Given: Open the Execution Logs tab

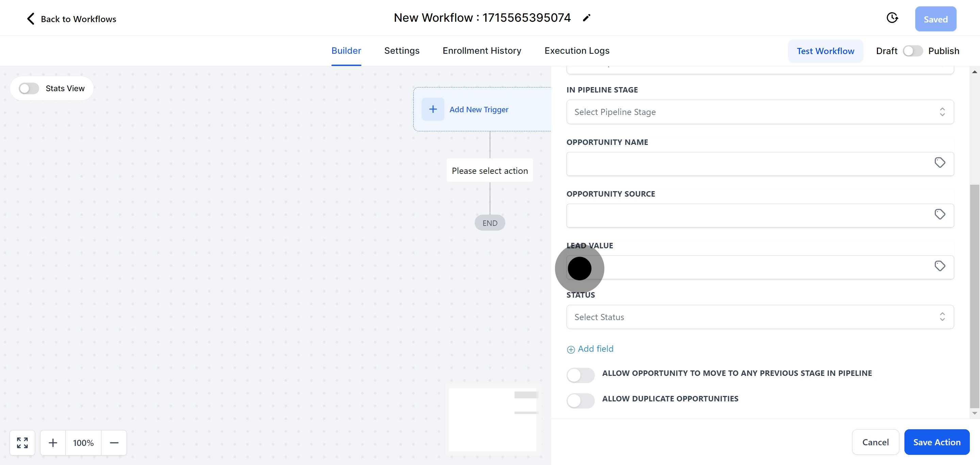Looking at the screenshot, I should [576, 51].
